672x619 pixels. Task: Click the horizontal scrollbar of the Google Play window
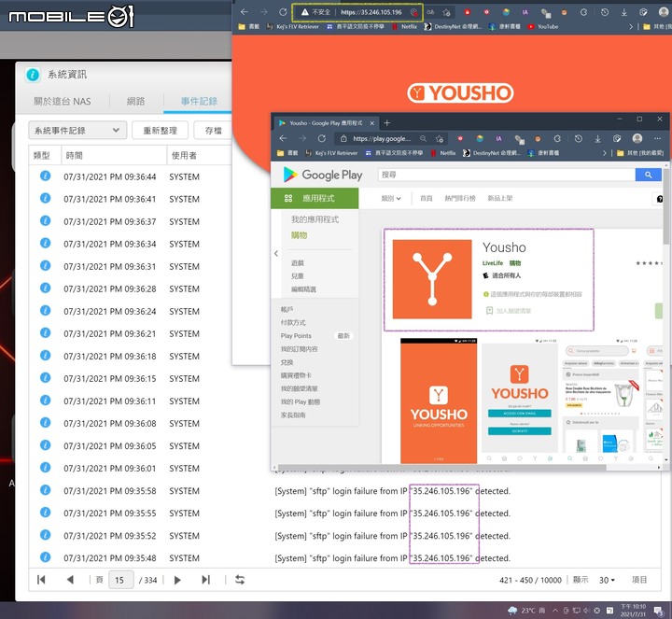click(441, 467)
